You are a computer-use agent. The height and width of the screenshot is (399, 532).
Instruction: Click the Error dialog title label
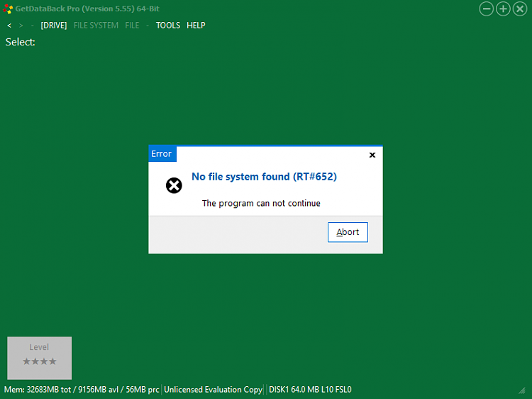pyautogui.click(x=162, y=154)
